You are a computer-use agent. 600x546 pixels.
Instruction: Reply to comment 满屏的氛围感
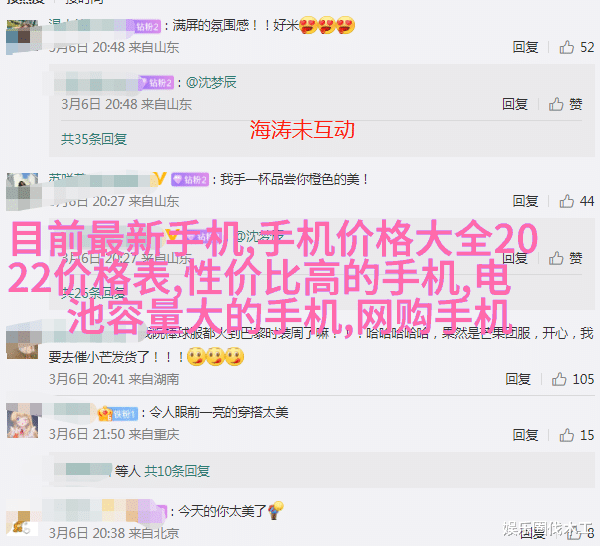coord(525,47)
